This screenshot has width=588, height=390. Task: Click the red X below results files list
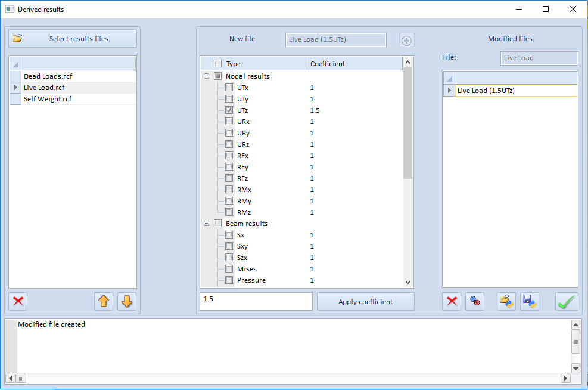click(x=18, y=302)
